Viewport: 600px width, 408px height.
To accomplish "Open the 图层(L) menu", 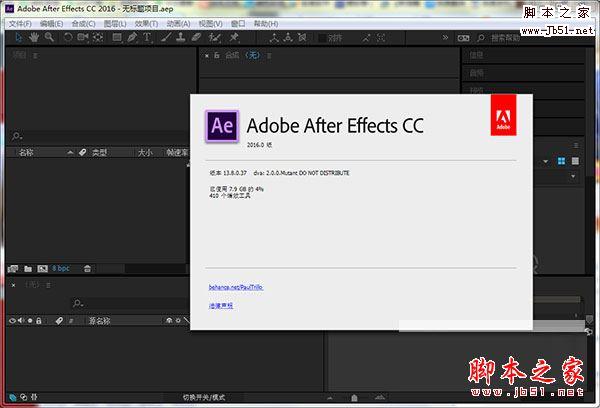I will (115, 24).
